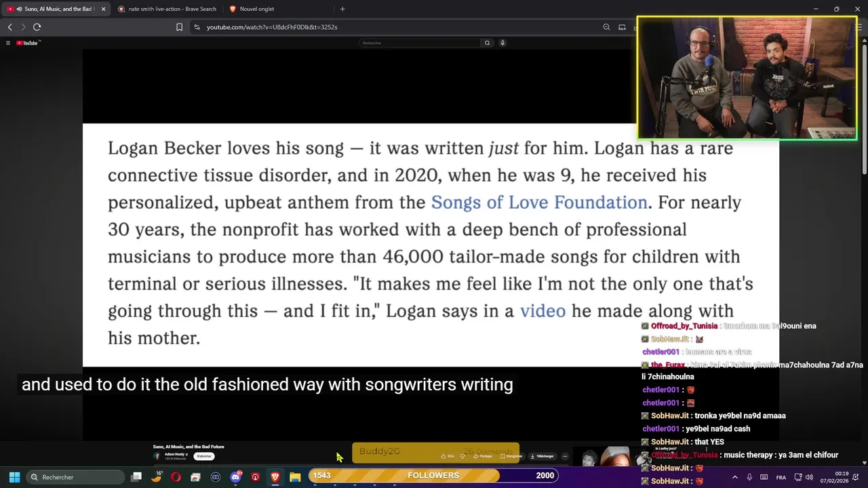The width and height of the screenshot is (868, 488).
Task: Open the weather widget showing 16°
Action: click(x=157, y=476)
